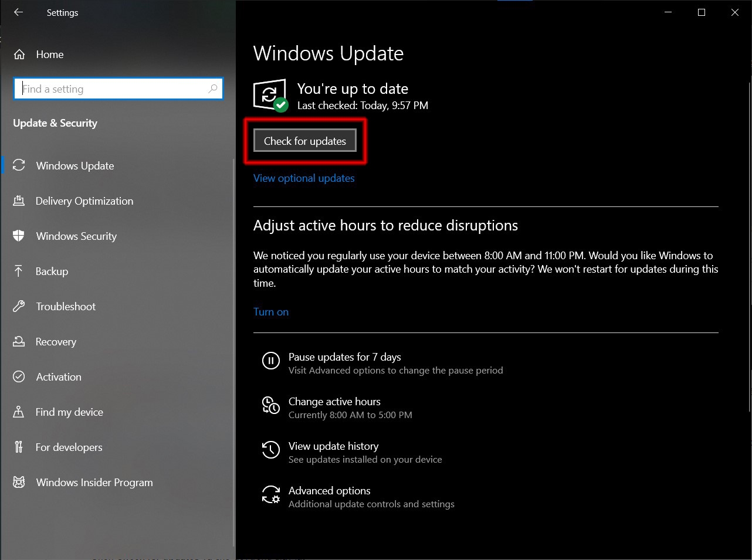
Task: Click 'Last checked: Today, 9:57 PM' text
Action: (363, 106)
